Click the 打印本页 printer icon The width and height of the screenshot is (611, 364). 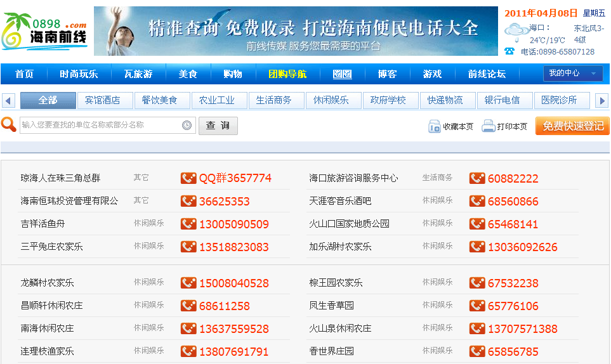[489, 126]
